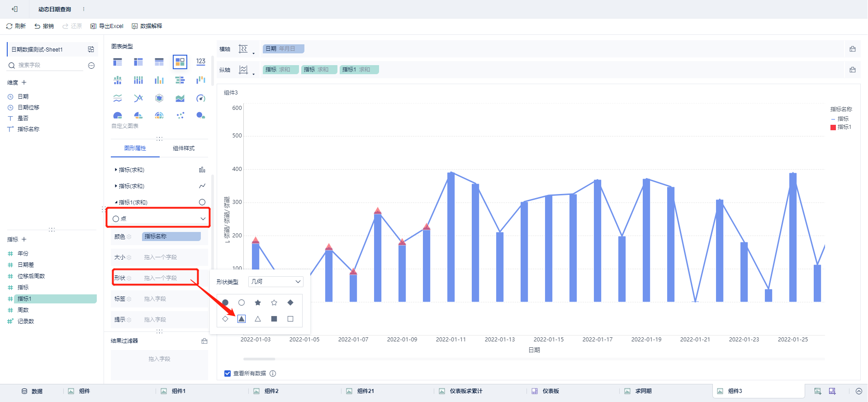868x402 pixels.
Task: Open the 提示 settings gear
Action: pyautogui.click(x=129, y=320)
